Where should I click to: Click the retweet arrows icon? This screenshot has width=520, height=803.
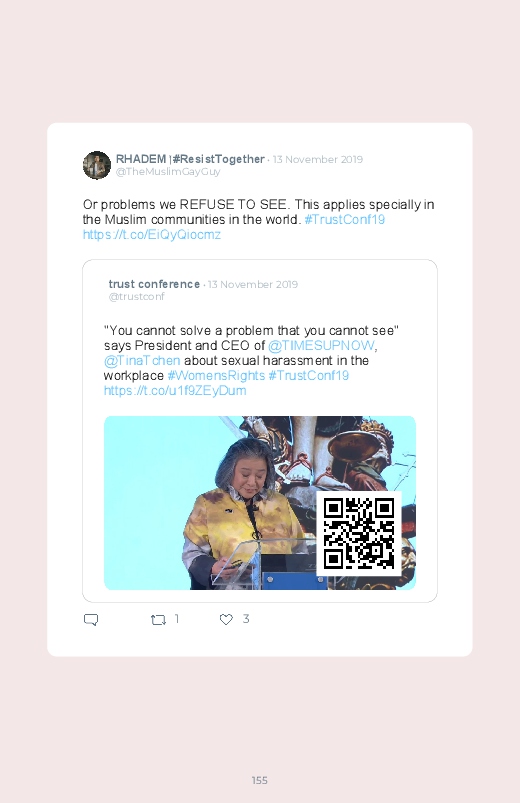[x=158, y=620]
